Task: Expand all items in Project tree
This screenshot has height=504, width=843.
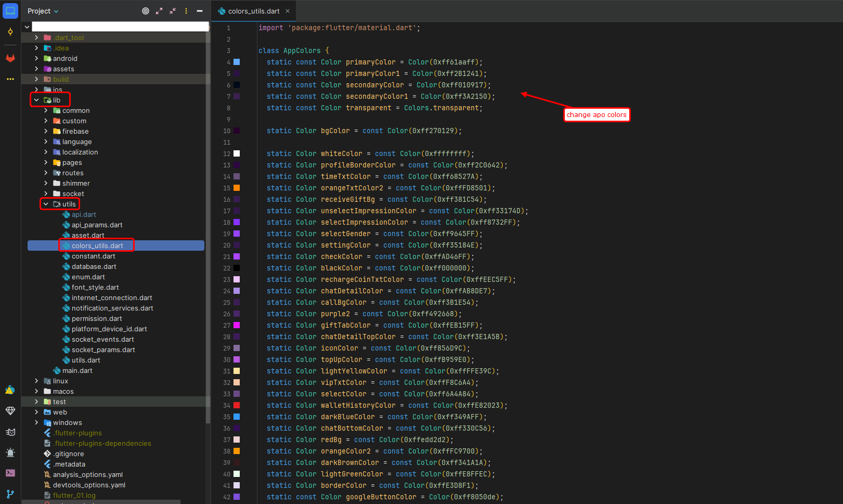Action: point(159,11)
